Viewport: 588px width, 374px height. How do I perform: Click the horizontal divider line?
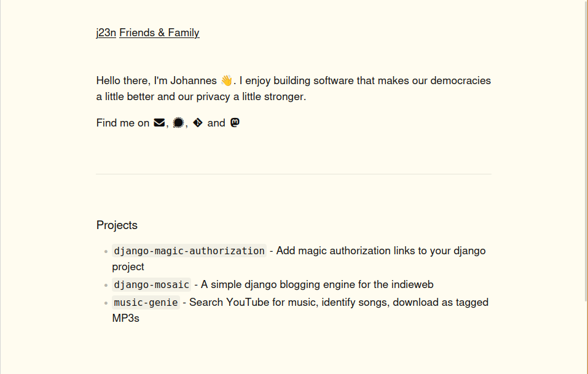coord(294,174)
